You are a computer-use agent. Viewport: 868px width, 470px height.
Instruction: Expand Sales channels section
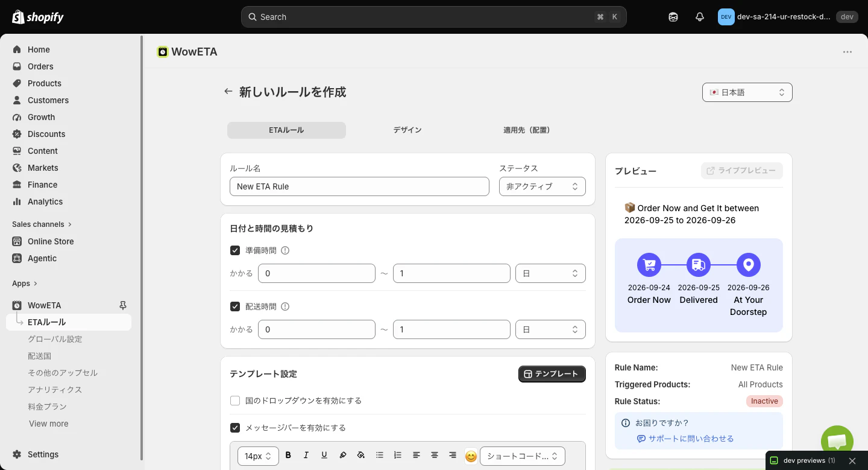coord(42,224)
